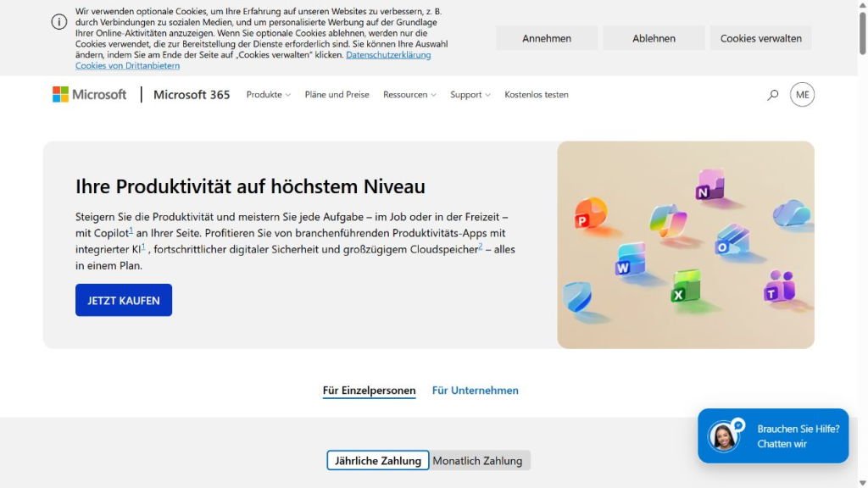Open the ME account avatar
868x488 pixels.
[x=802, y=95]
